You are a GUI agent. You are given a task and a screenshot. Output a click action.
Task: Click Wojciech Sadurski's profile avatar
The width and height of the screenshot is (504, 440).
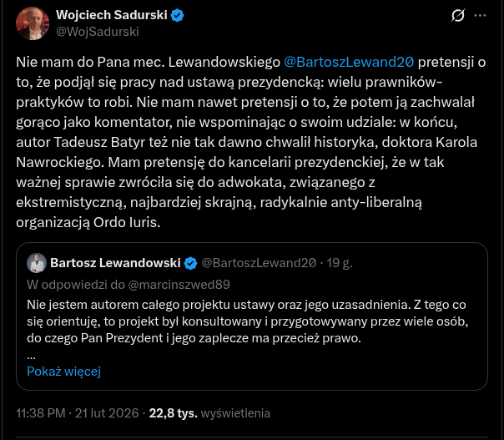coord(31,23)
